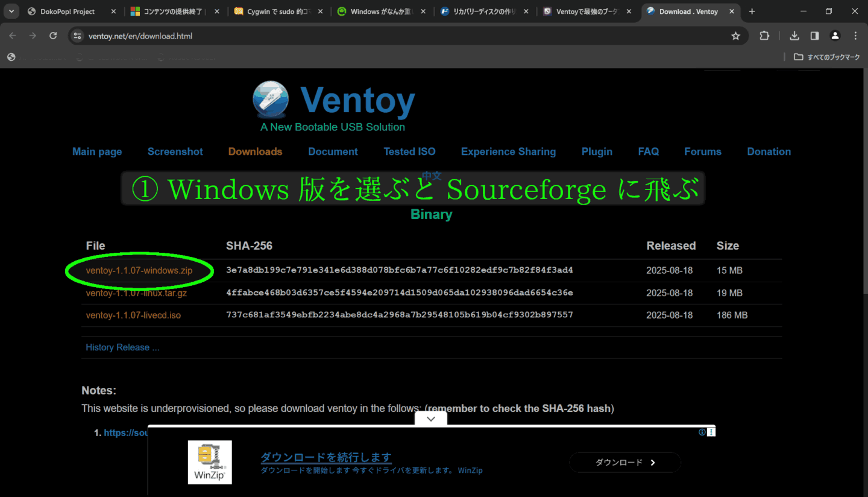This screenshot has width=868, height=497.
Task: Click the first bookmark globe icon
Action: tap(11, 57)
